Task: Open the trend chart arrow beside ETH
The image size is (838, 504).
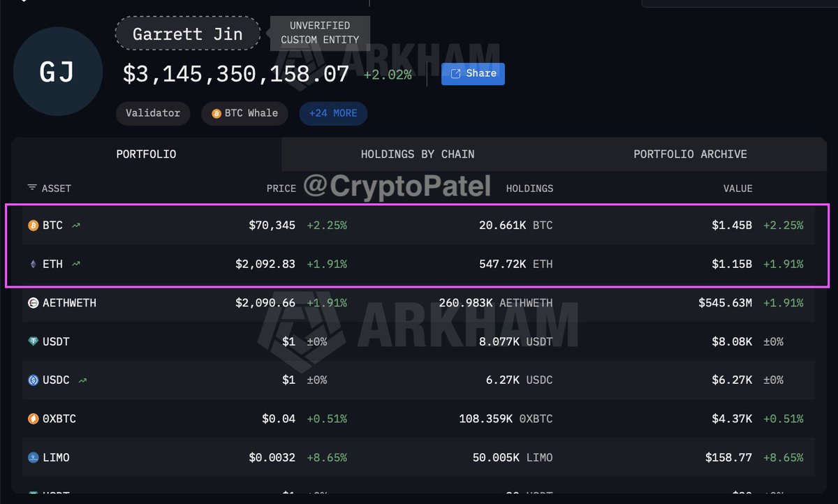Action: 75,265
